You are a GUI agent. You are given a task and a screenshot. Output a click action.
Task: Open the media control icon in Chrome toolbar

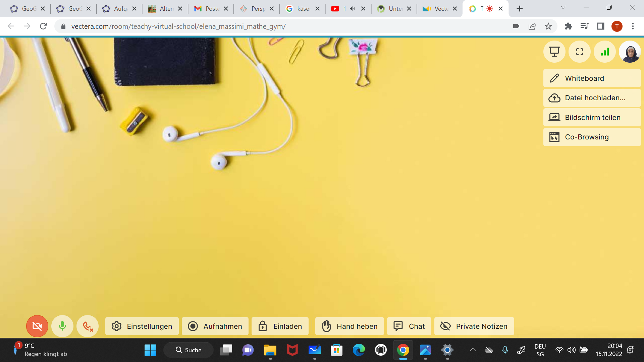[x=584, y=26]
